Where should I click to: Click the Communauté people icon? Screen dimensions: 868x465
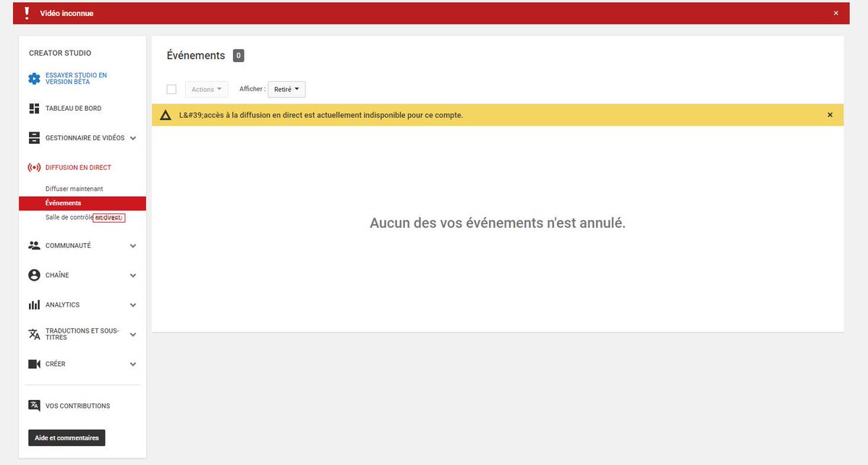pyautogui.click(x=34, y=246)
